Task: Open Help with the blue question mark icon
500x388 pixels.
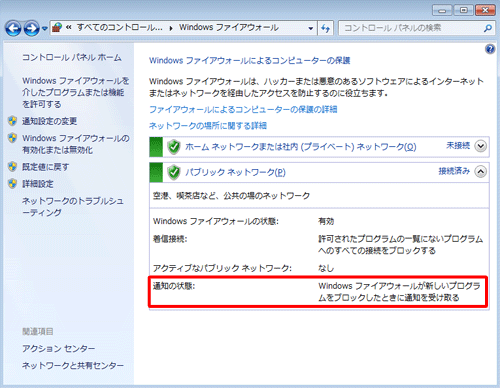Action: [490, 49]
